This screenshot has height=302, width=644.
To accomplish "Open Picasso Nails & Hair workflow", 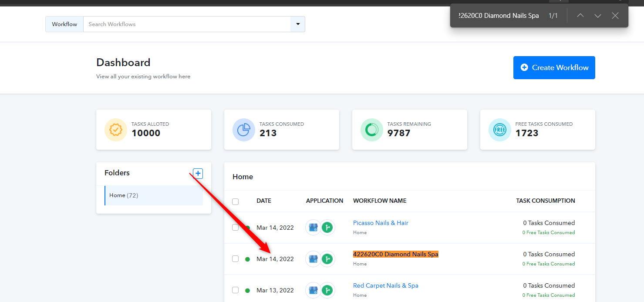I will click(381, 223).
